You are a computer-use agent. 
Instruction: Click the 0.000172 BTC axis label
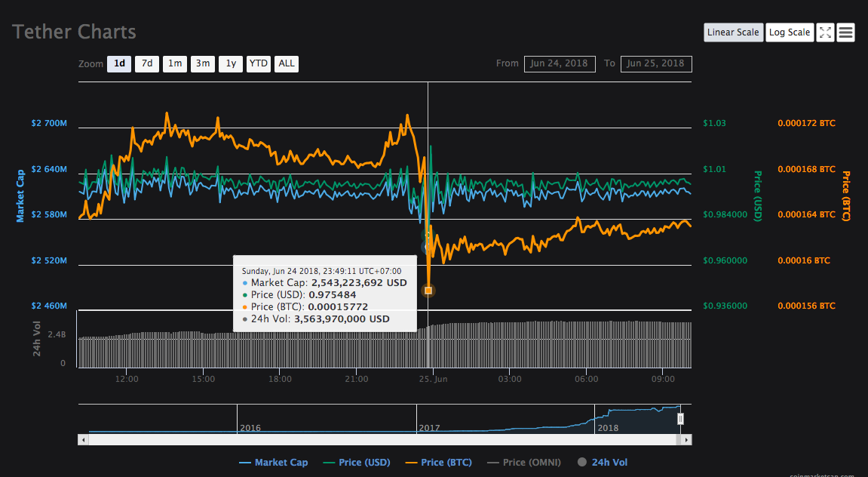[x=807, y=123]
